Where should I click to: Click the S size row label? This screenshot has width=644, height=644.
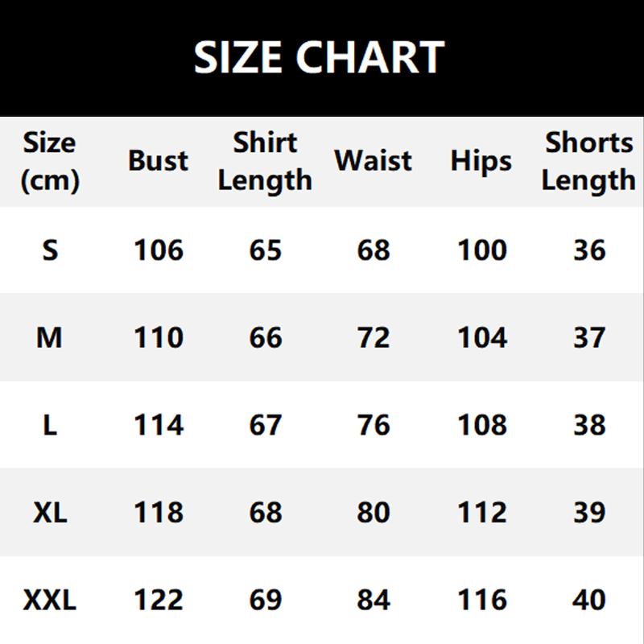pos(50,250)
